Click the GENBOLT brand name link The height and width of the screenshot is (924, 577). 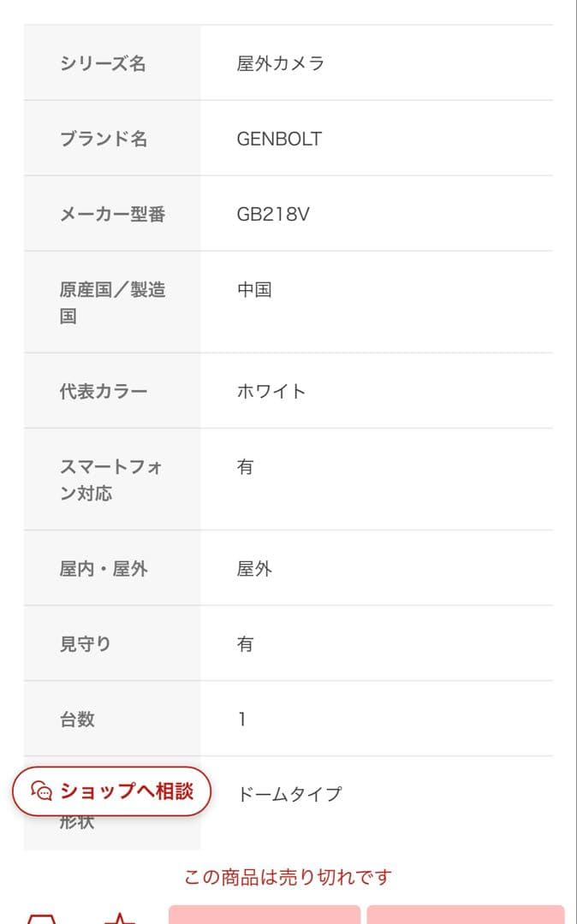278,139
